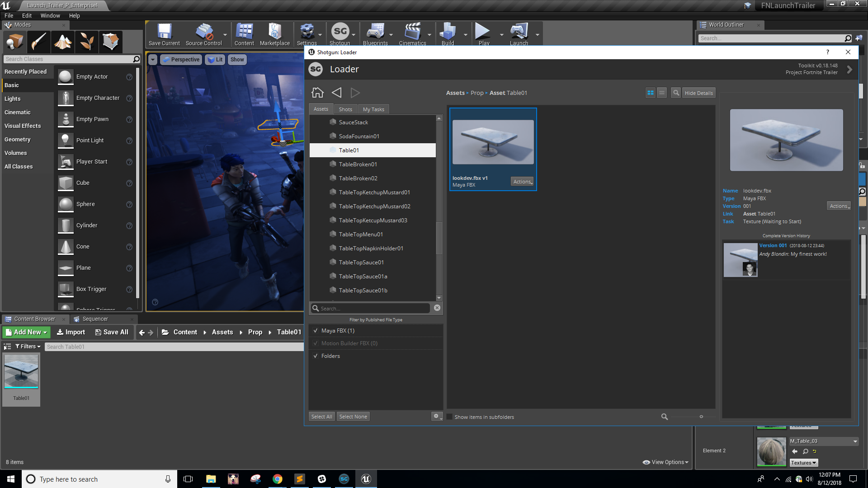The width and height of the screenshot is (868, 488).
Task: Switch to the Shots tab in Loader
Action: pos(345,109)
